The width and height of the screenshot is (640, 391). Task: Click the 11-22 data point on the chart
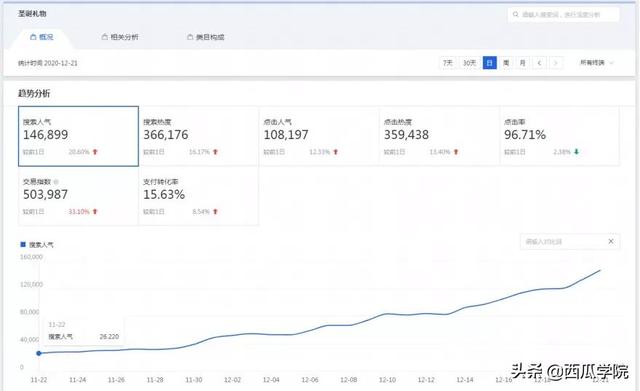[39, 353]
